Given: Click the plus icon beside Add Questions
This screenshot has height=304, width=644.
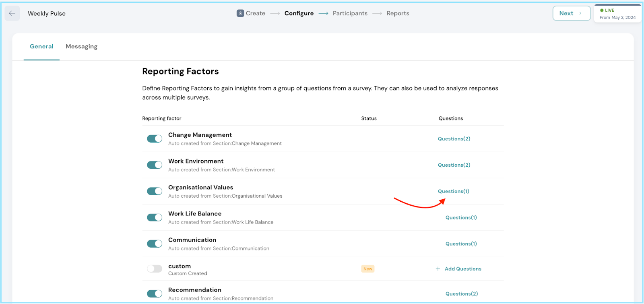Looking at the screenshot, I should coord(438,269).
